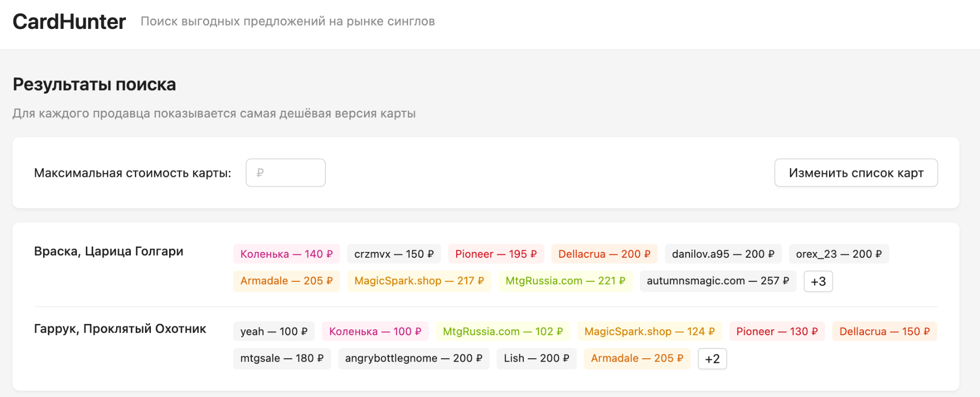
Task: Select Lish offer for 200 ₽
Action: (x=536, y=359)
